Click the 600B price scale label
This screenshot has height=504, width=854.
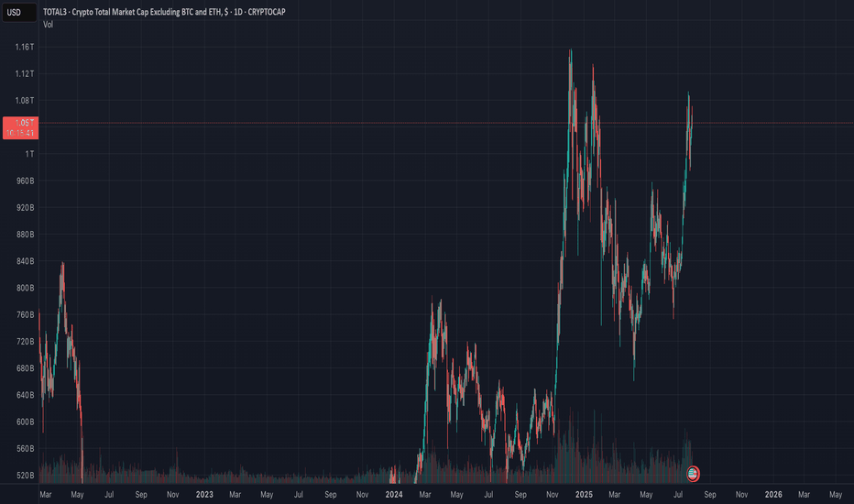coord(25,422)
